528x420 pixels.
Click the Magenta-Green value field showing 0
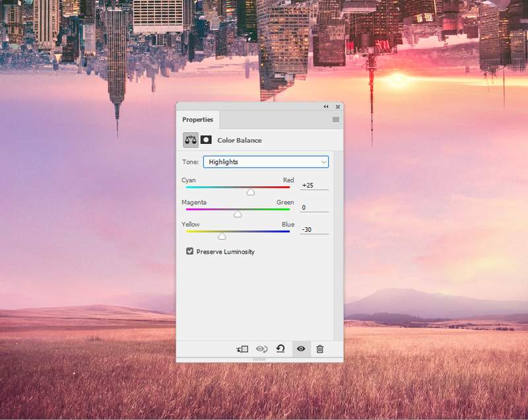[313, 207]
